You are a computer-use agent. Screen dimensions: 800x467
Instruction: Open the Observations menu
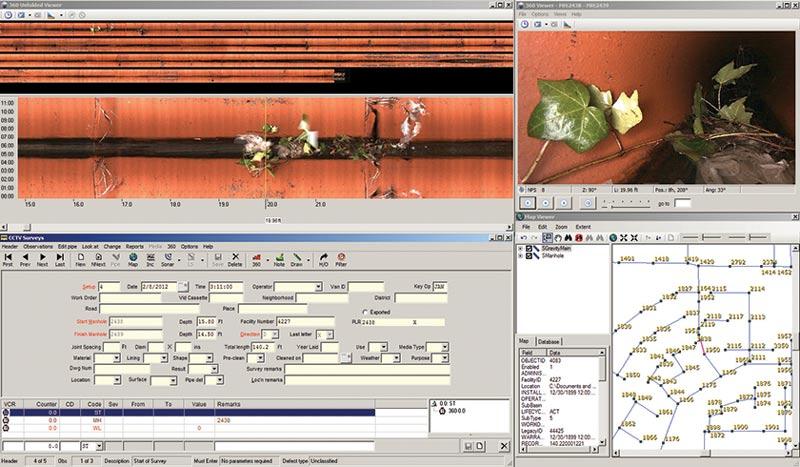coord(39,246)
